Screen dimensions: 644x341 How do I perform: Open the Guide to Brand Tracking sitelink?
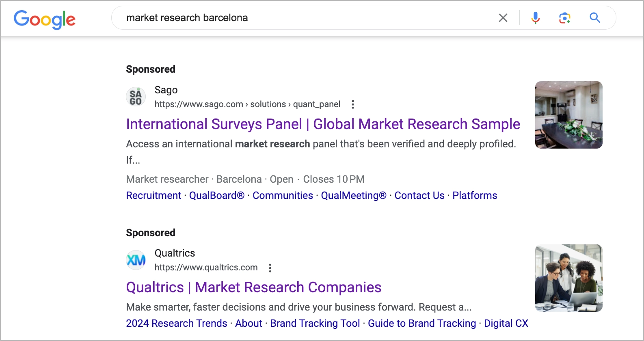[x=422, y=324]
